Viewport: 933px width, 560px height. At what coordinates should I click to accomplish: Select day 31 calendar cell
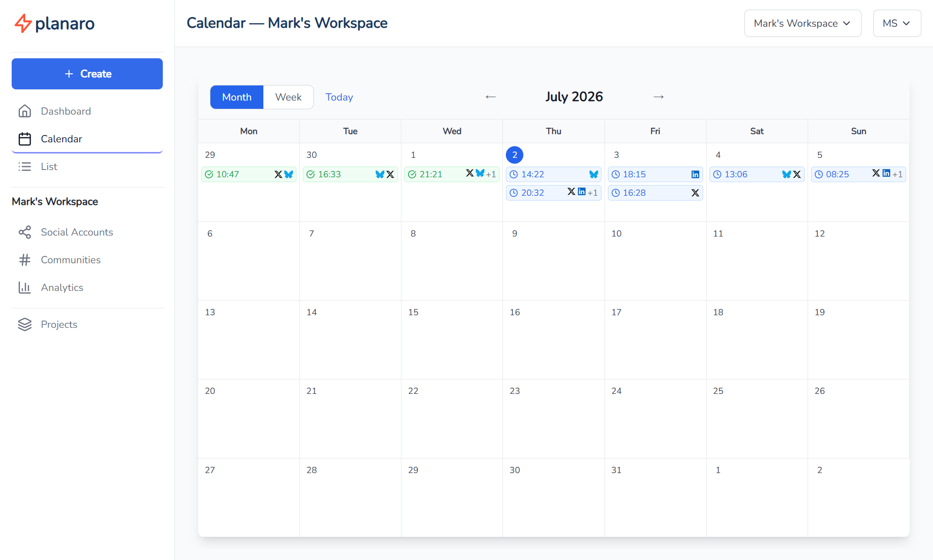coord(655,497)
